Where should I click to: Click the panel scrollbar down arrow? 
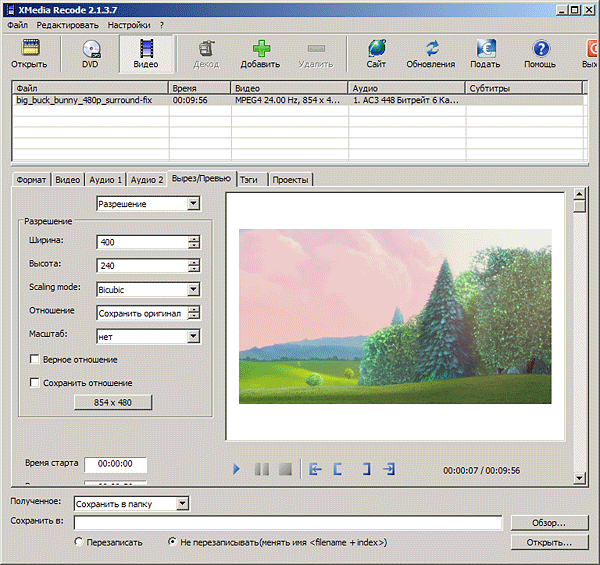point(579,478)
